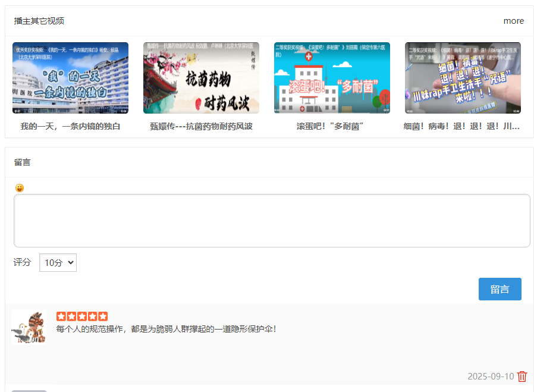Click the emoji face next to the comment area
This screenshot has height=392, width=534.
click(20, 188)
